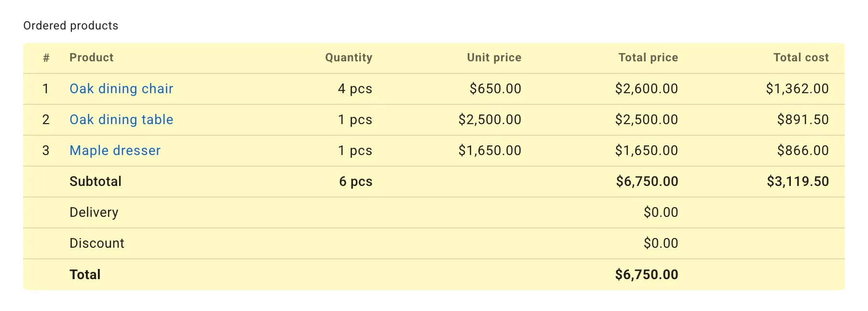Click the Discount row label
Viewport: 868px width, 311px height.
[x=97, y=243]
